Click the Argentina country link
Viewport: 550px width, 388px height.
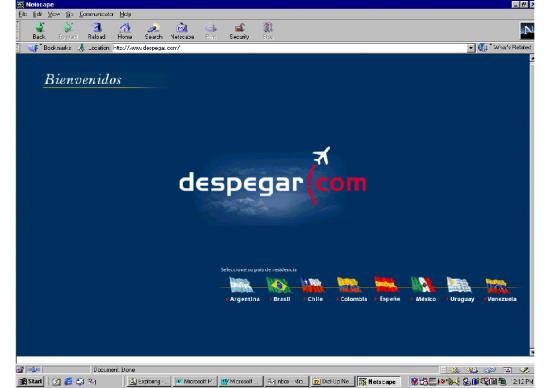coord(244,299)
